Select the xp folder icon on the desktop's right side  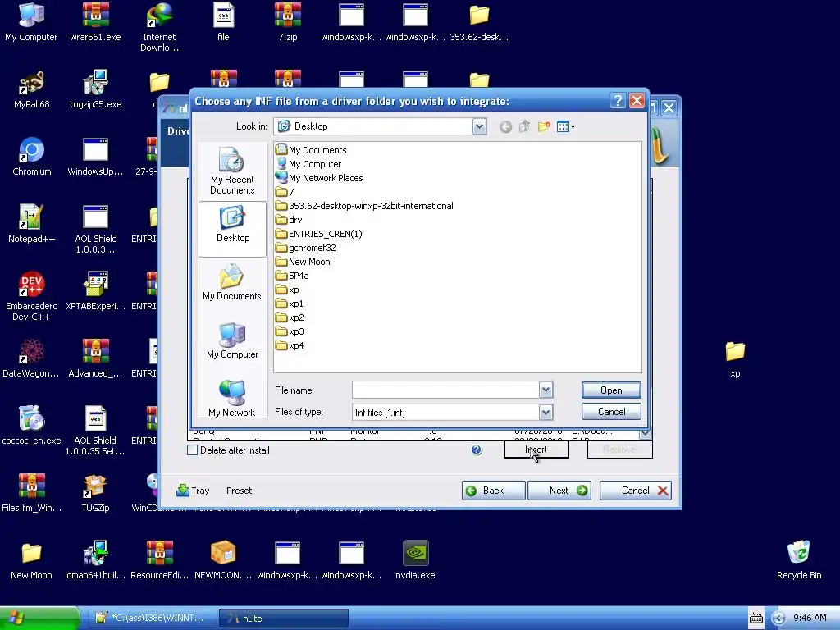pos(735,358)
